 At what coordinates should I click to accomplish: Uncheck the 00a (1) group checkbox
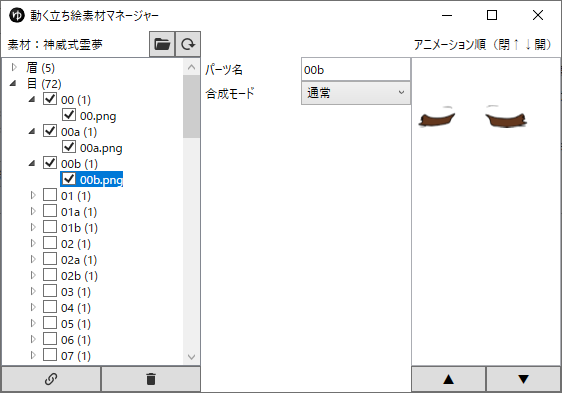(x=50, y=131)
